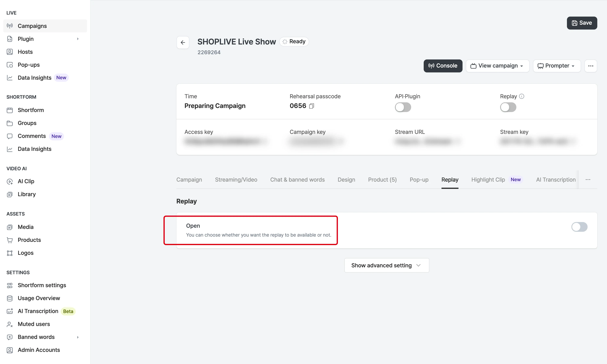Image resolution: width=607 pixels, height=364 pixels.
Task: Expand the View campaign dropdown
Action: tap(497, 66)
